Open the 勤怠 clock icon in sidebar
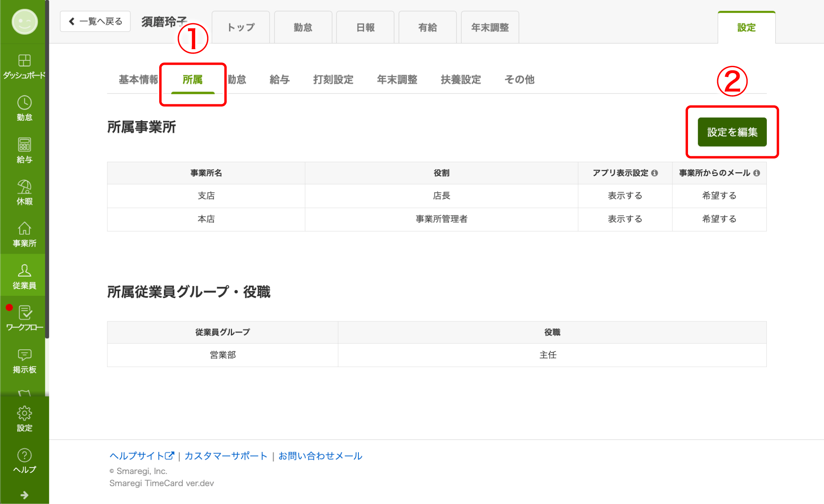This screenshot has width=824, height=504. (24, 108)
